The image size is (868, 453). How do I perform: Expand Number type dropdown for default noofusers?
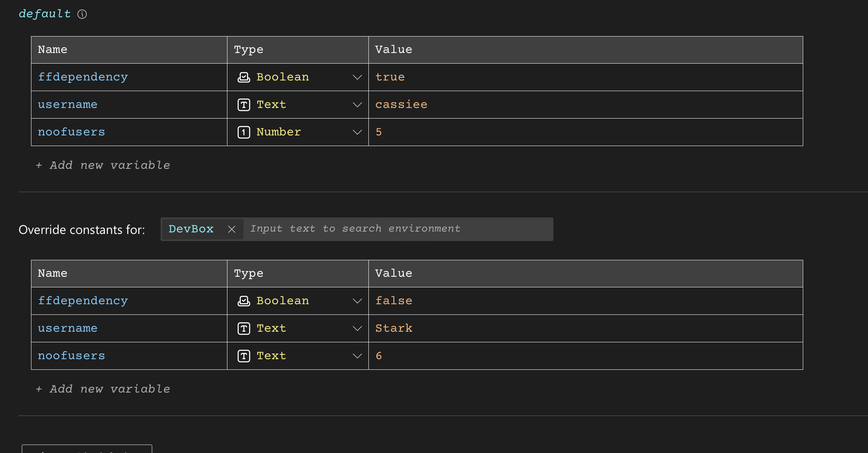[x=357, y=132]
